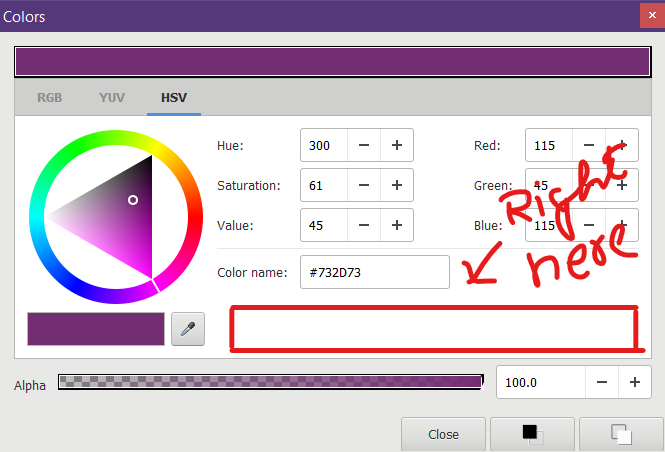Click the Color name label
Image resolution: width=665 pixels, height=452 pixels.
(252, 272)
